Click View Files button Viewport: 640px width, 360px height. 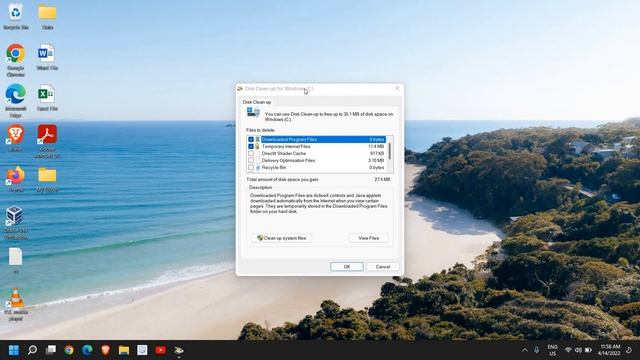pos(369,238)
